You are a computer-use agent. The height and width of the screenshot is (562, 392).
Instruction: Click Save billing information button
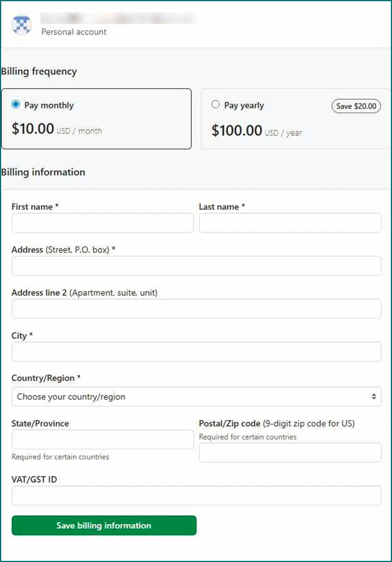point(104,525)
